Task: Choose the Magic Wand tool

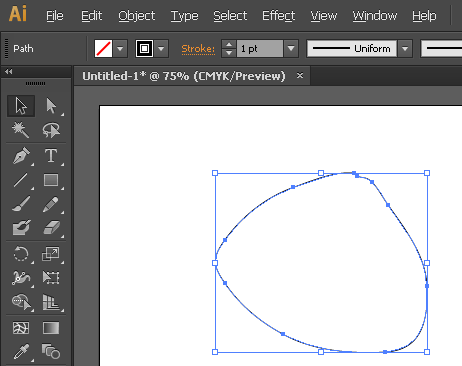Action: 21,130
